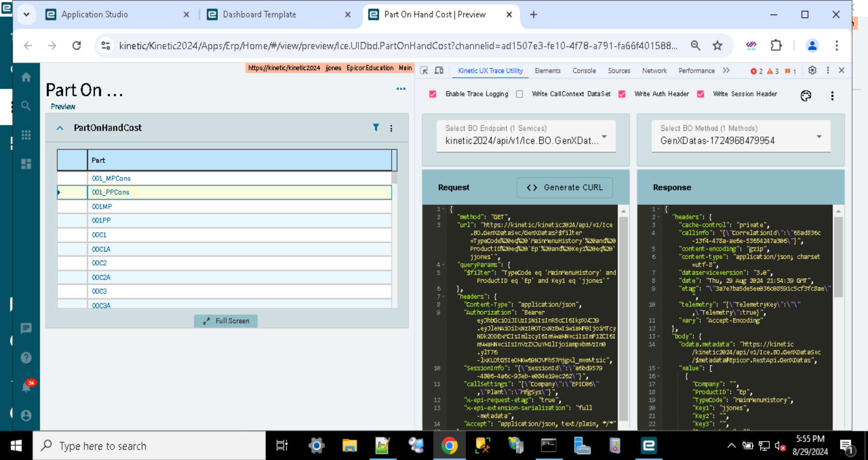
Task: Open DevTools settings gear icon
Action: (x=812, y=71)
